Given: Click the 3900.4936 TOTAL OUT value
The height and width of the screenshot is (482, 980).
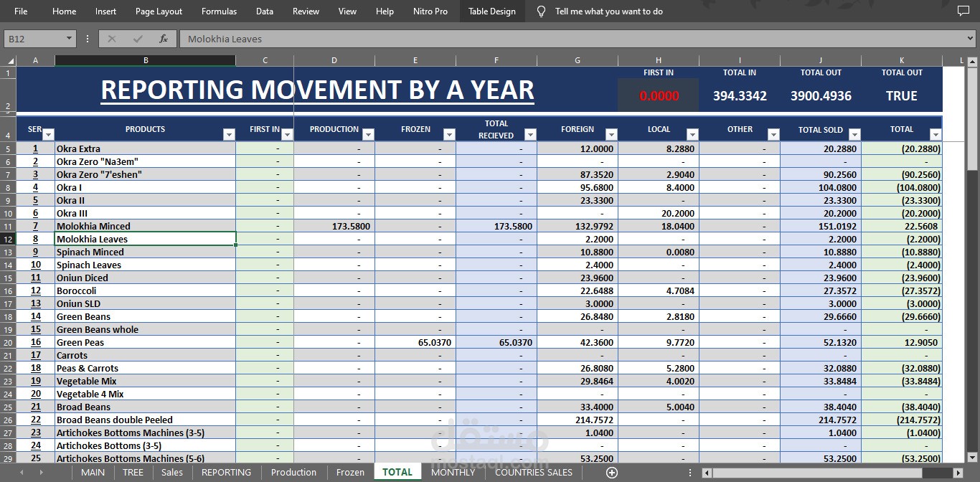Looking at the screenshot, I should pos(821,96).
